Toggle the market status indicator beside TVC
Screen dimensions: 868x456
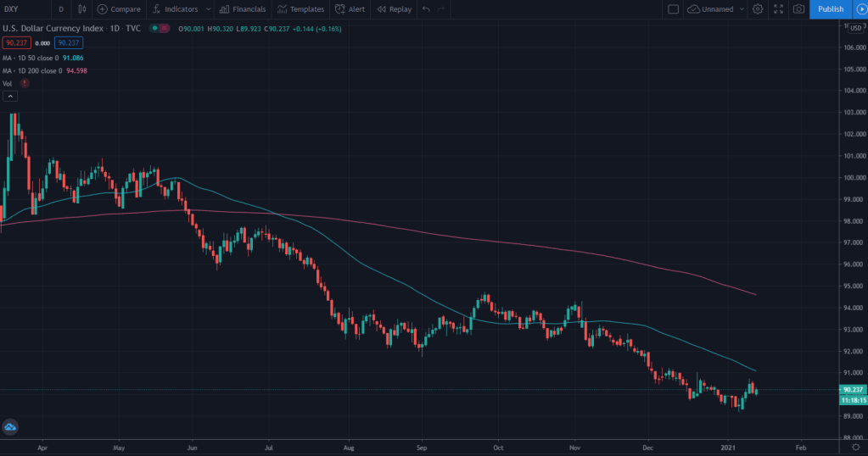coord(159,28)
